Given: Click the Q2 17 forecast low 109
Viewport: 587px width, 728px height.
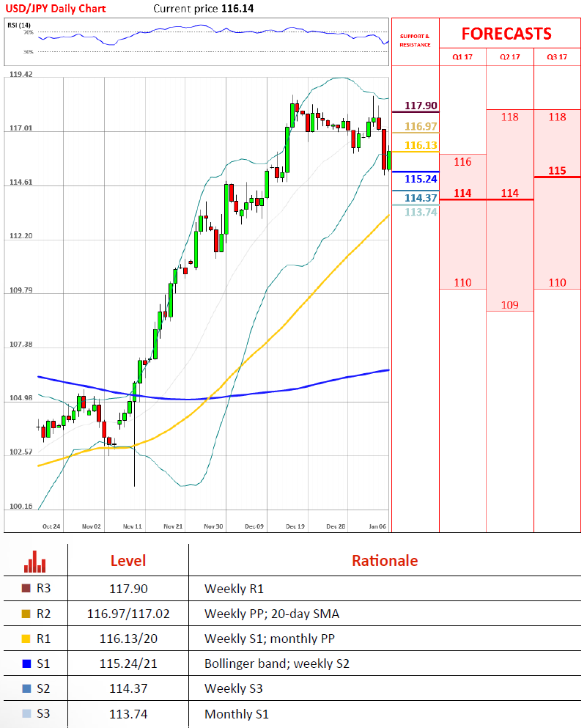Looking at the screenshot, I should 509,305.
